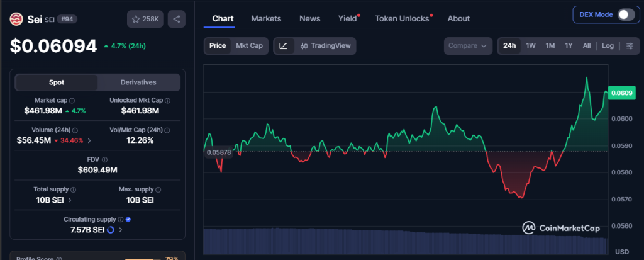This screenshot has width=644, height=260.
Task: Click the 12.26% Vol/Mkt Cap value
Action: tap(140, 140)
